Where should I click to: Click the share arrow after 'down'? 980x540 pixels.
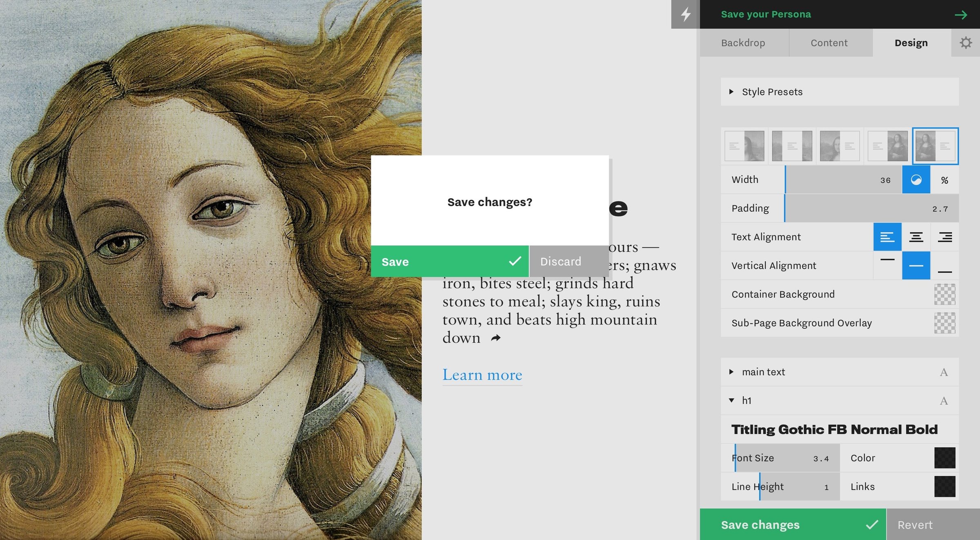[496, 338]
